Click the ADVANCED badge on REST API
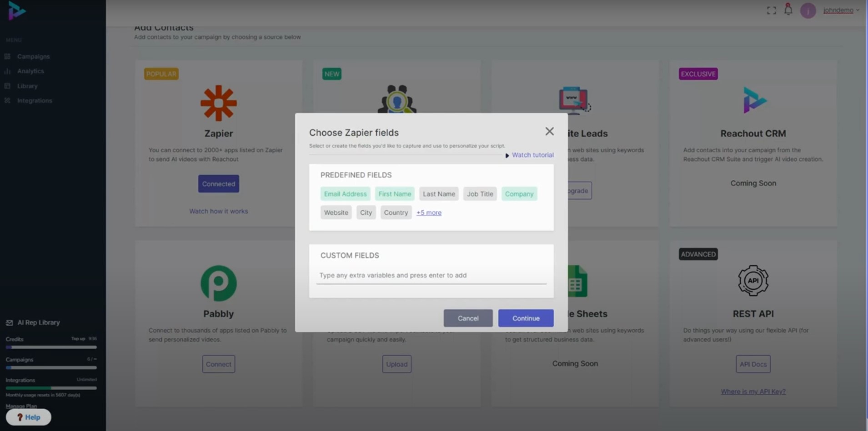The width and height of the screenshot is (868, 431). [698, 254]
